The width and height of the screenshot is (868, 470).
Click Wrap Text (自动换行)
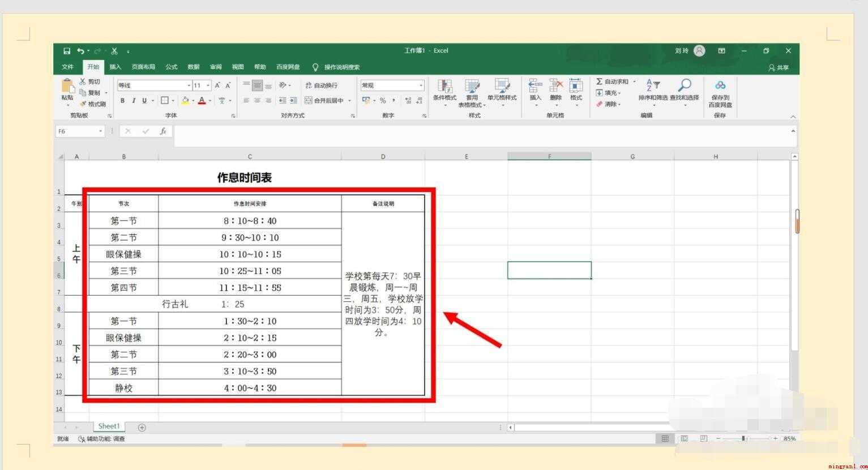[x=321, y=86]
